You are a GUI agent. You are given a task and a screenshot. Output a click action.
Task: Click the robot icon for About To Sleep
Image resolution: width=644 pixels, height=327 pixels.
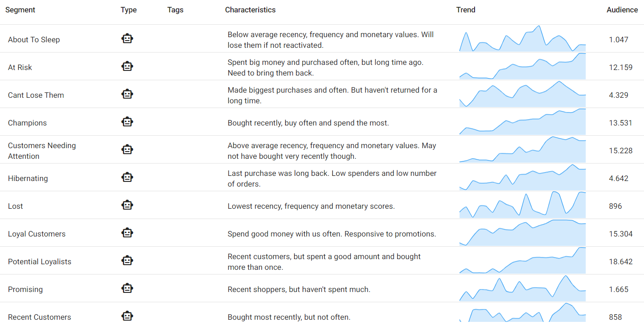(x=127, y=39)
